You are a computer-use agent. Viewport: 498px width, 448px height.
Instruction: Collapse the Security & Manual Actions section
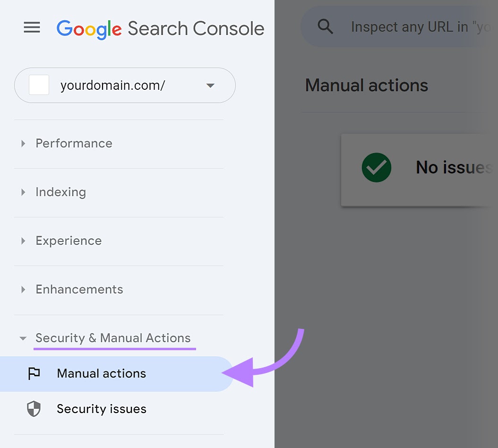[x=23, y=338]
